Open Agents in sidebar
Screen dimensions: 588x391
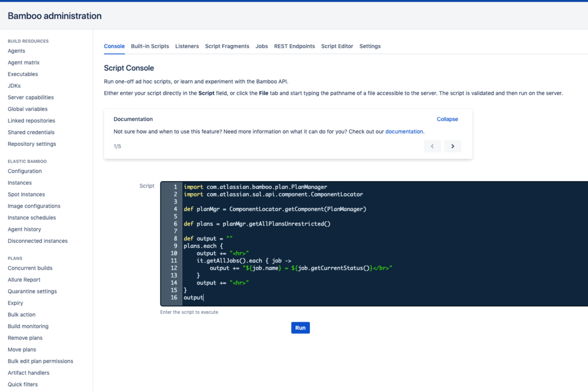click(16, 51)
